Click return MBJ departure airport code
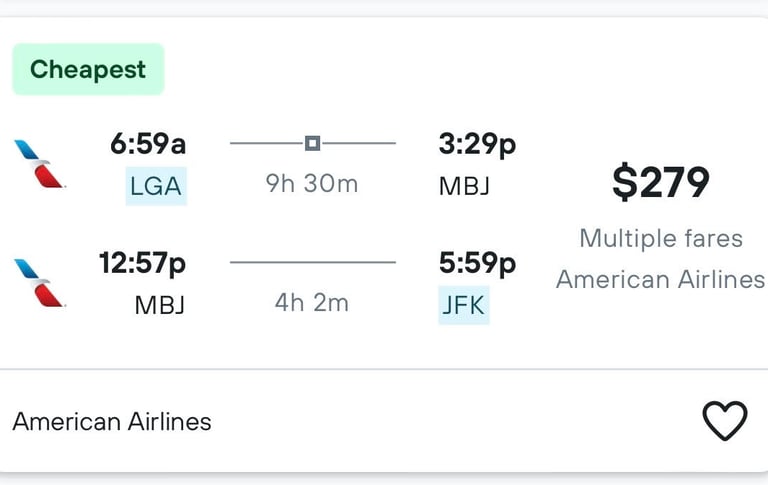This screenshot has height=485, width=768. 160,305
